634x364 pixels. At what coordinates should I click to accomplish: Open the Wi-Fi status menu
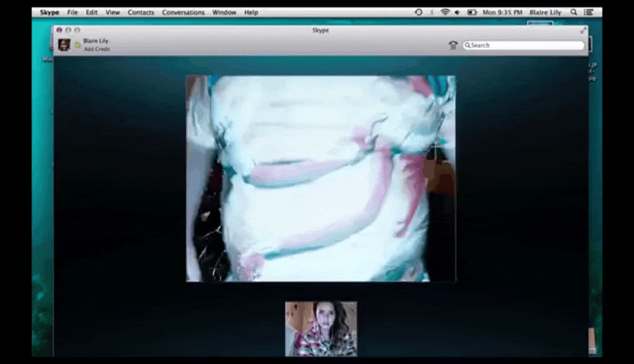tap(445, 12)
